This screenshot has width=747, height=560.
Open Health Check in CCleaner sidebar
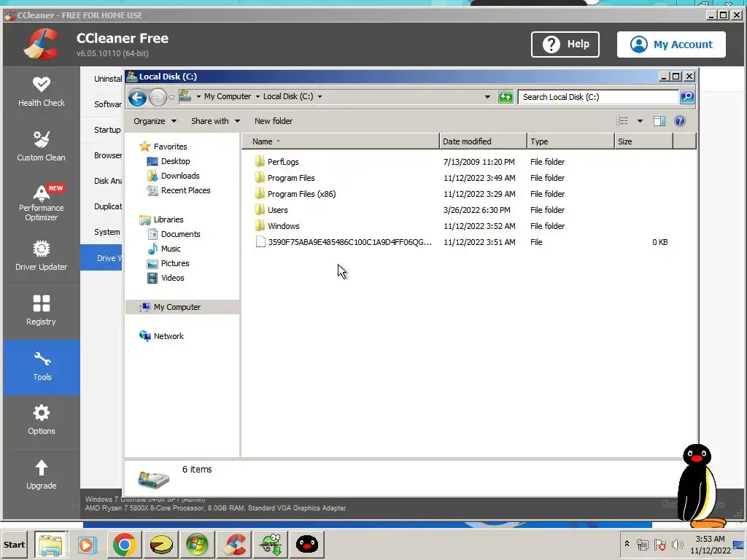coord(42,92)
